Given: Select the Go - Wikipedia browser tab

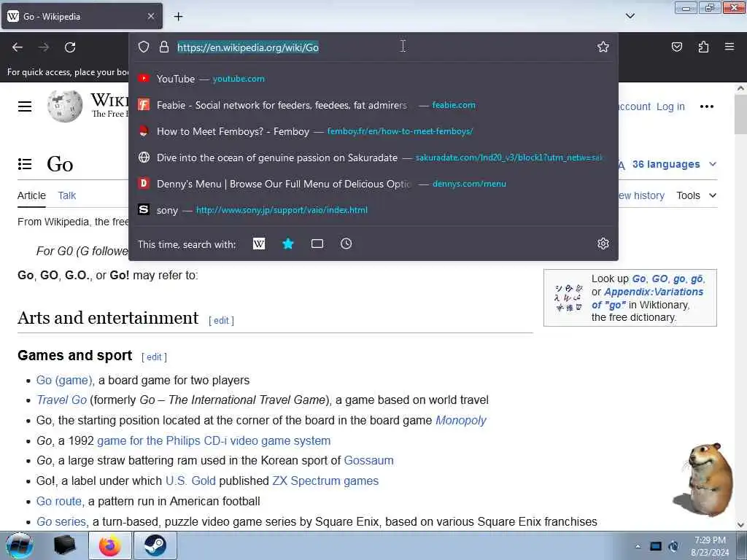Looking at the screenshot, I should (82, 16).
